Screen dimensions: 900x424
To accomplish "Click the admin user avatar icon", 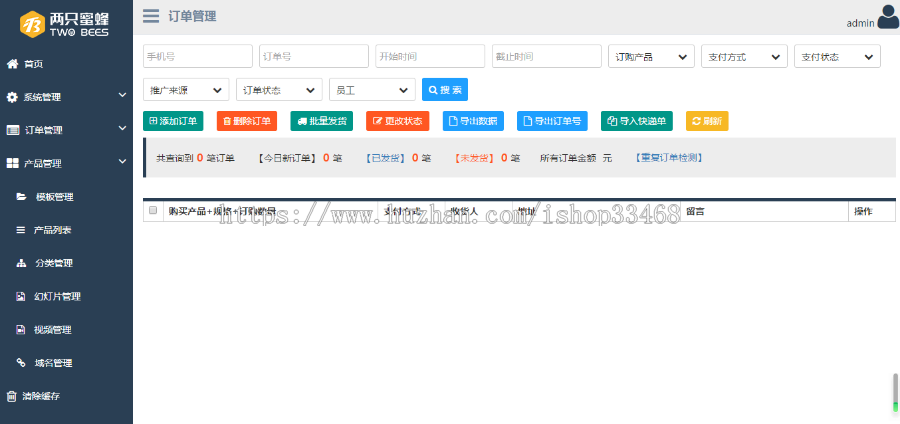I will [887, 18].
